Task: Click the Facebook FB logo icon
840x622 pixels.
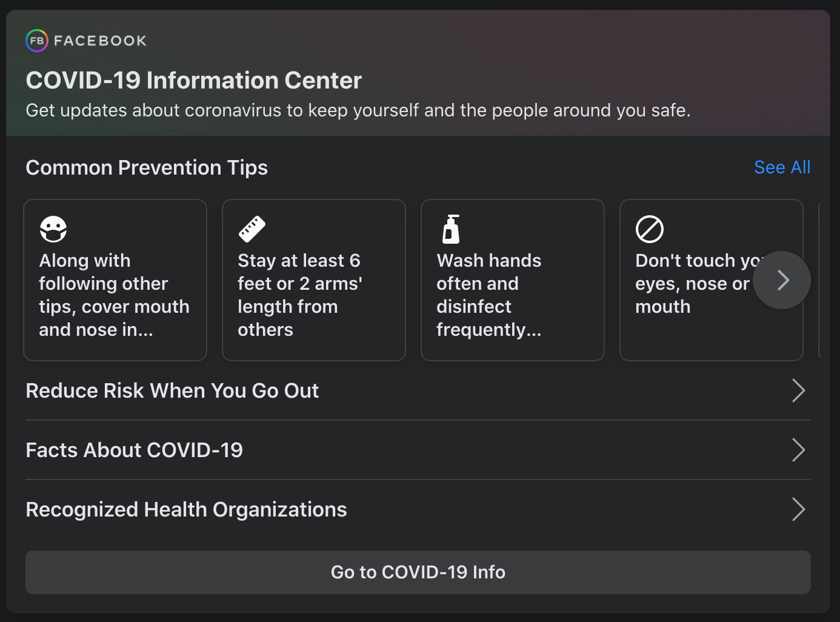Action: point(36,41)
